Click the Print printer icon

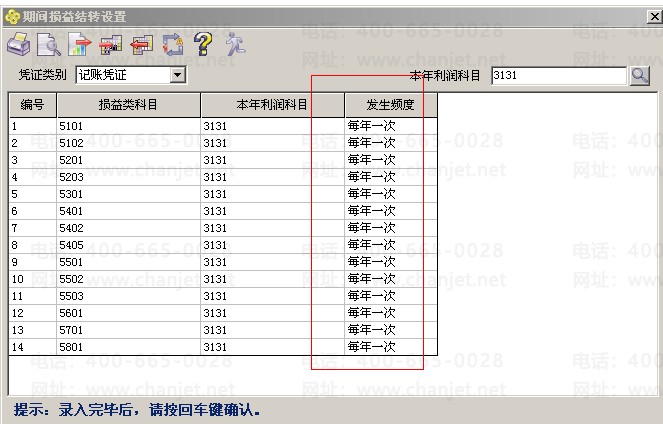[x=19, y=44]
